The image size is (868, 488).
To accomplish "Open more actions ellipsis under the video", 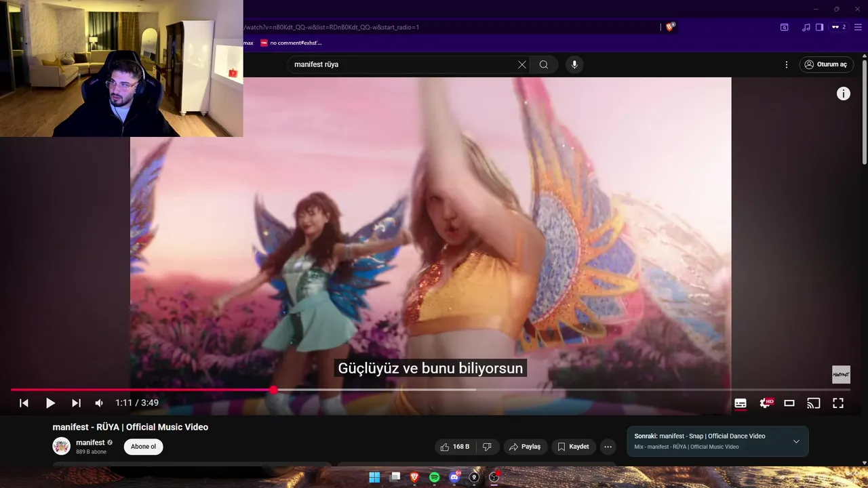I will tap(608, 447).
